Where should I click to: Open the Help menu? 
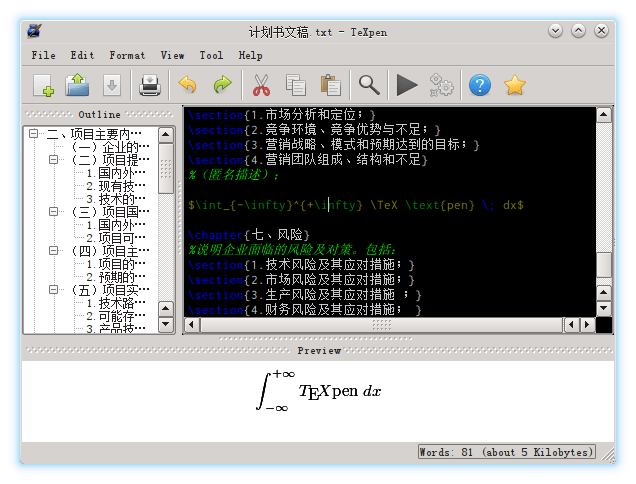click(250, 55)
